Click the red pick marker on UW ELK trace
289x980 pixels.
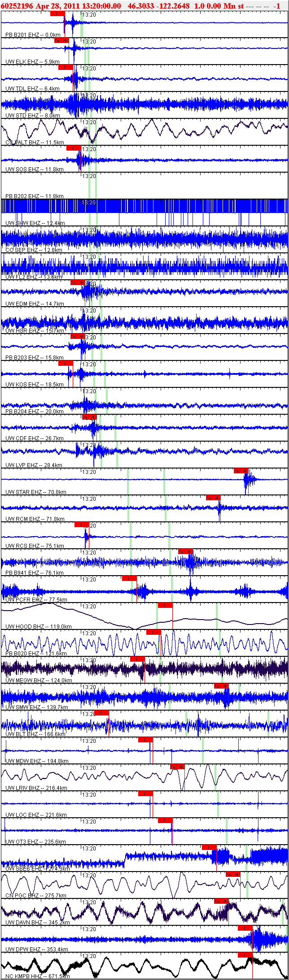point(61,40)
